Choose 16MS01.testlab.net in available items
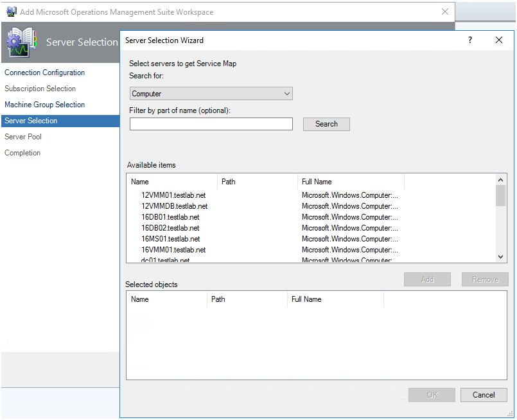Image resolution: width=517 pixels, height=420 pixels. coord(170,239)
